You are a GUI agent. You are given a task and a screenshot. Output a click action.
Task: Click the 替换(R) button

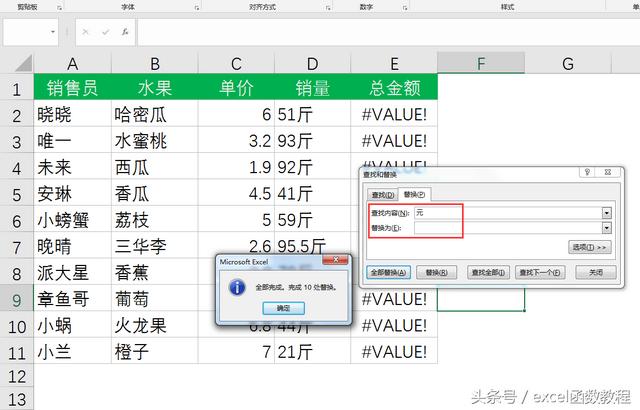coord(436,273)
